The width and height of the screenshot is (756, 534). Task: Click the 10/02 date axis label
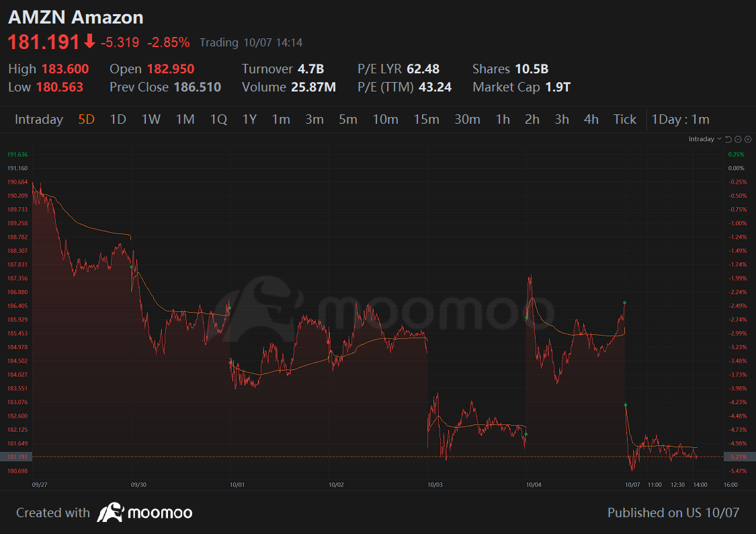(x=336, y=485)
